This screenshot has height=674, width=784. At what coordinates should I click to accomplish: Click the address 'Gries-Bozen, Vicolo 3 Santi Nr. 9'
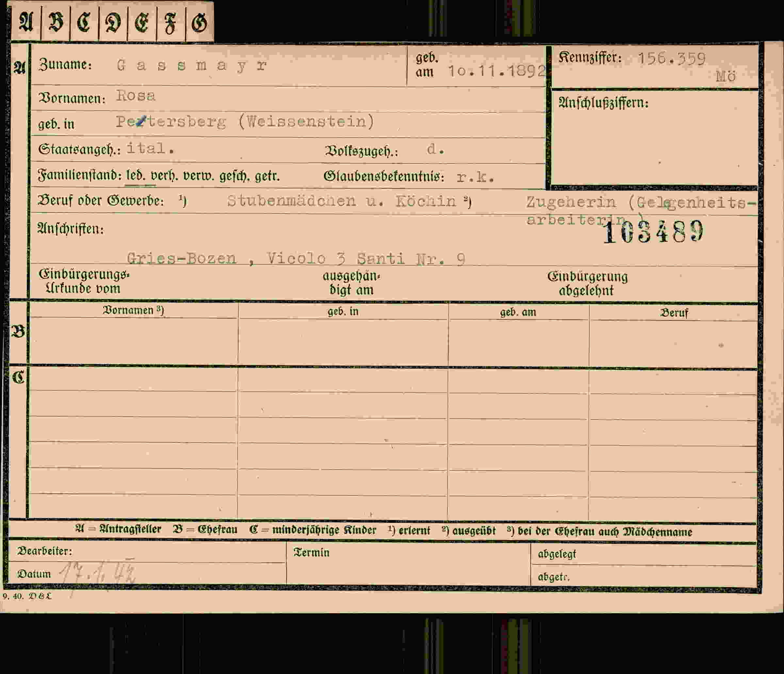click(x=296, y=258)
